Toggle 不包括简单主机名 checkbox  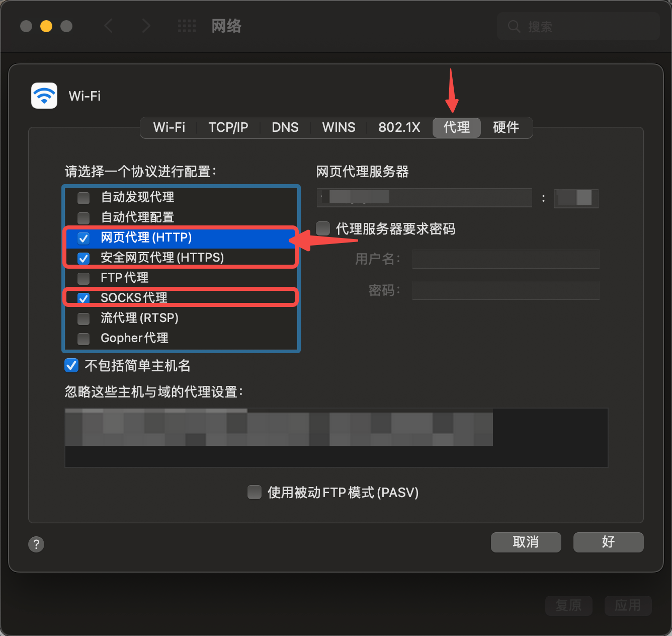(71, 365)
